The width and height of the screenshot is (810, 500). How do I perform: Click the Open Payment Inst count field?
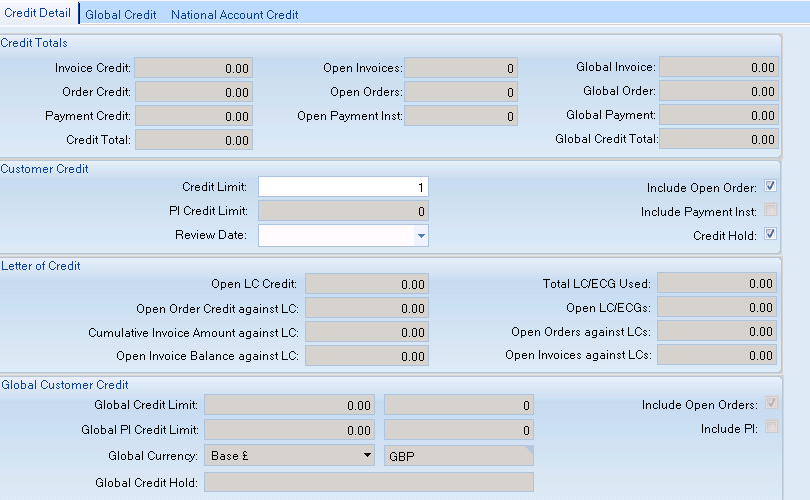point(461,116)
